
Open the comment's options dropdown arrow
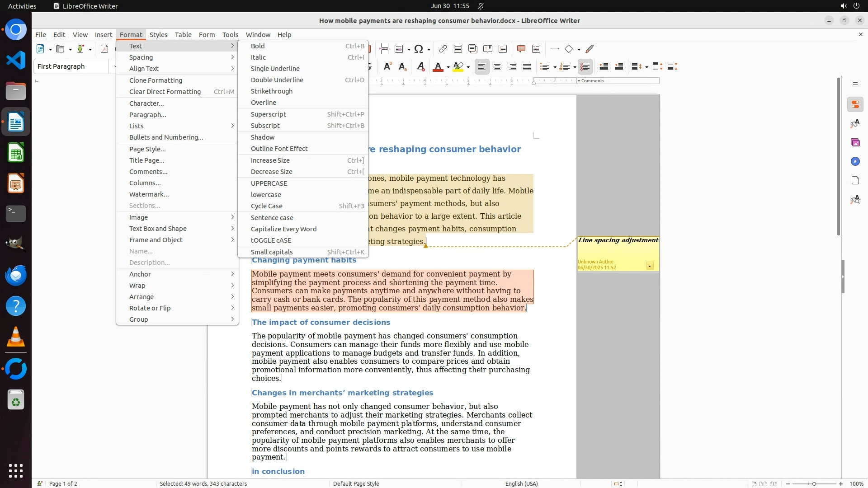650,266
